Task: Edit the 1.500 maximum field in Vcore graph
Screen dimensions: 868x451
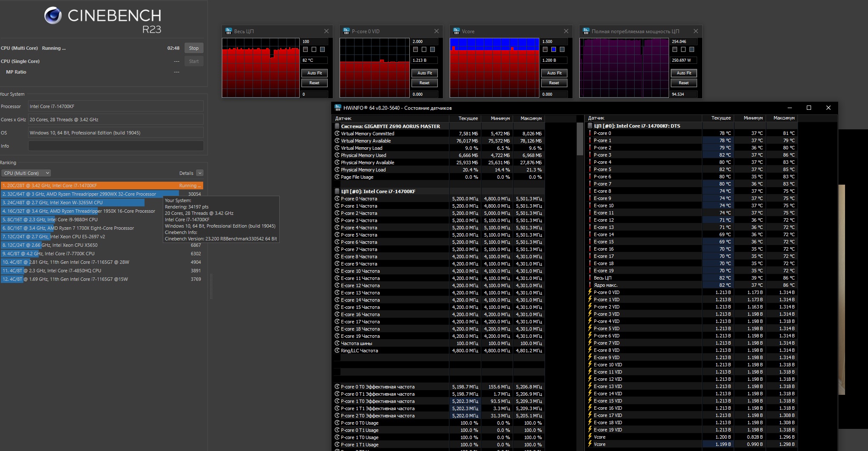Action: (x=554, y=42)
